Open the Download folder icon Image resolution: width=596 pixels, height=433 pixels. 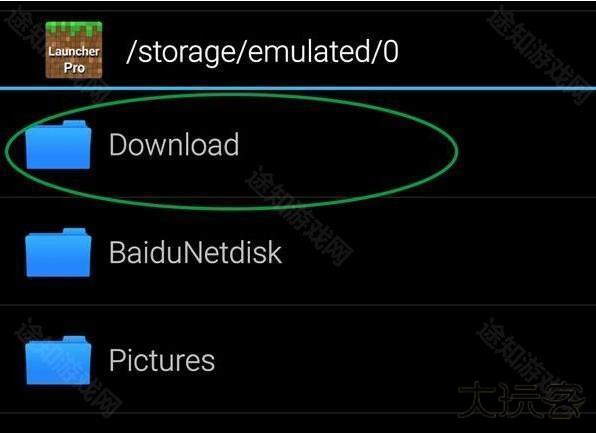[x=58, y=144]
